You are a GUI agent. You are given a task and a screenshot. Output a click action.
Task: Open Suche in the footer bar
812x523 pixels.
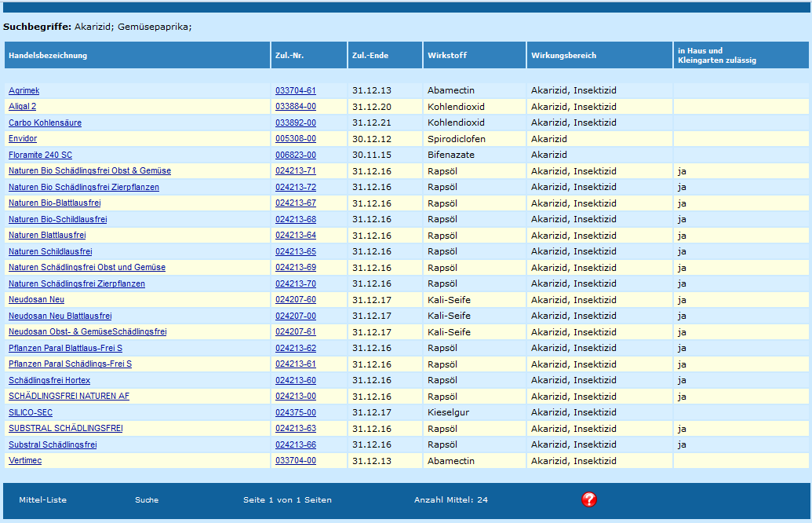tap(147, 499)
